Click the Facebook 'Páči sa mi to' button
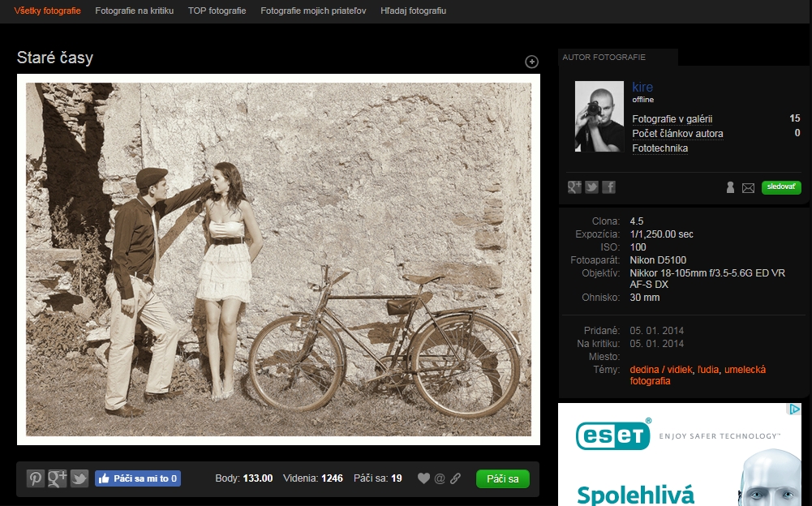This screenshot has width=812, height=506. tap(138, 478)
